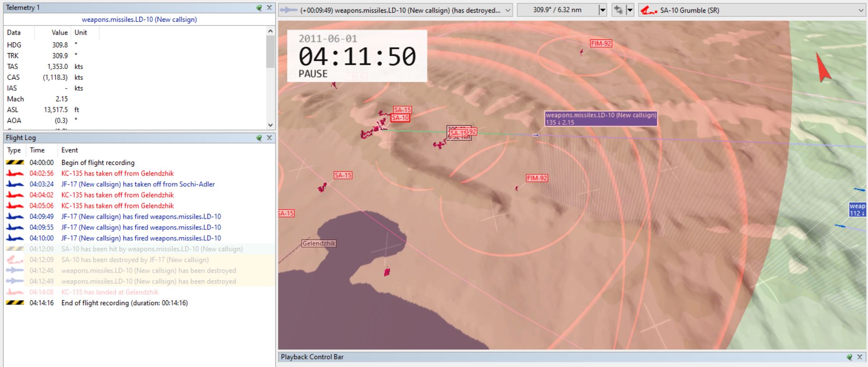This screenshot has width=868, height=367.
Task: Select Begin of flight recording log entry
Action: (x=139, y=163)
